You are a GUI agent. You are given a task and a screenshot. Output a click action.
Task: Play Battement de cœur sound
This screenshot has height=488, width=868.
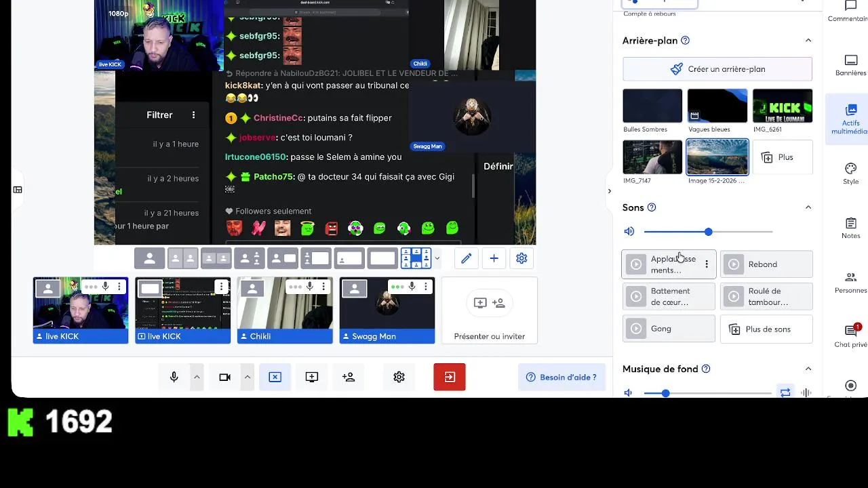tap(636, 296)
